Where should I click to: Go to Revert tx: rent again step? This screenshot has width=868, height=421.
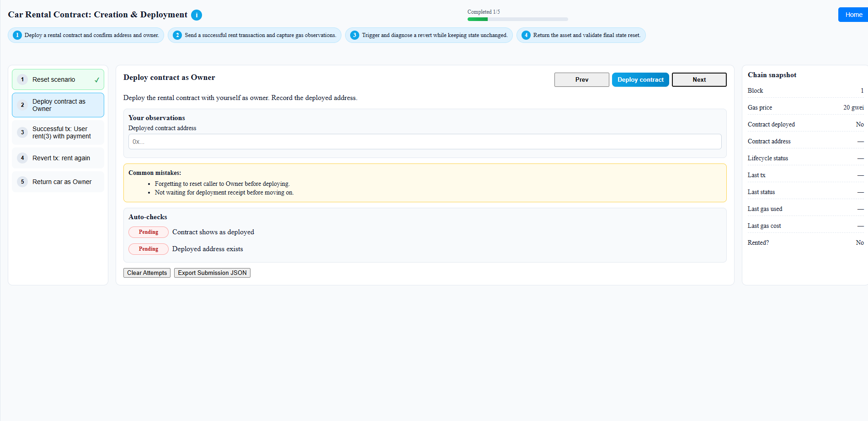pos(61,158)
